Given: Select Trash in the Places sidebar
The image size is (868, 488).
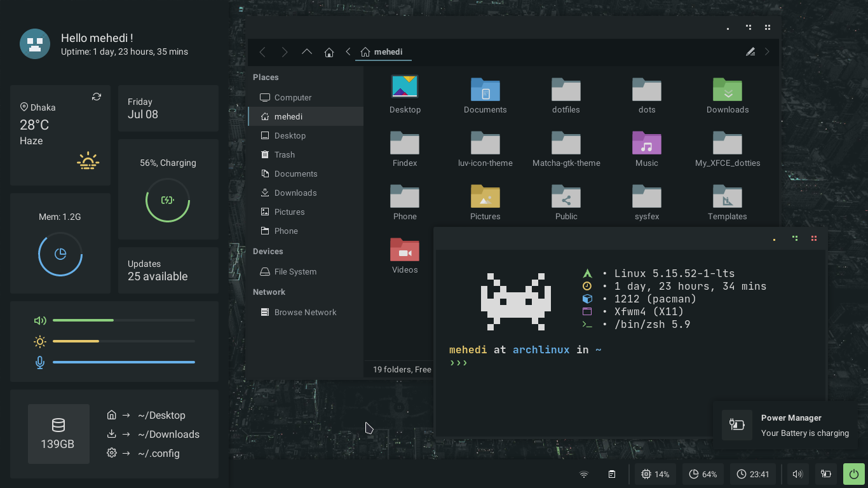Looking at the screenshot, I should 284,154.
